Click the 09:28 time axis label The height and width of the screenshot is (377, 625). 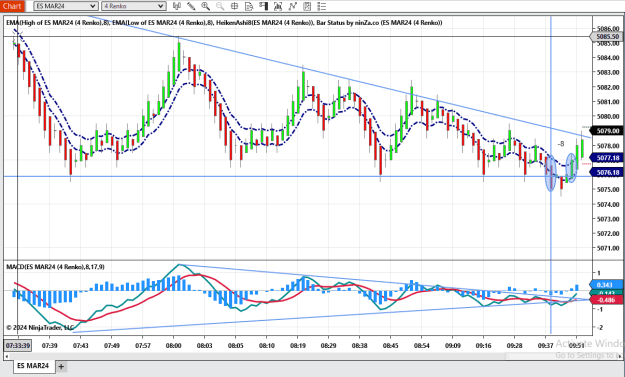click(x=515, y=346)
